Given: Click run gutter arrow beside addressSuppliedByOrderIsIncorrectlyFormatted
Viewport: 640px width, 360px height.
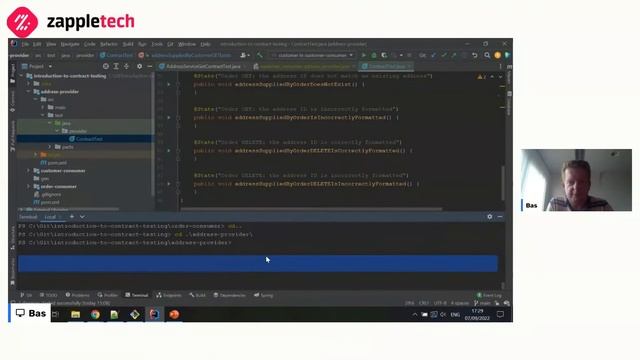Looking at the screenshot, I should click(x=169, y=118).
